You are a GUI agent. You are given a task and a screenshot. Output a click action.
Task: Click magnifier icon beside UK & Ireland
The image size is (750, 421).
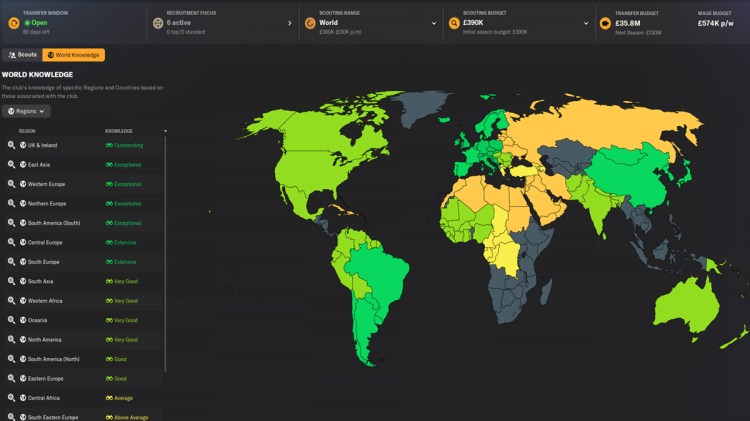coord(11,145)
